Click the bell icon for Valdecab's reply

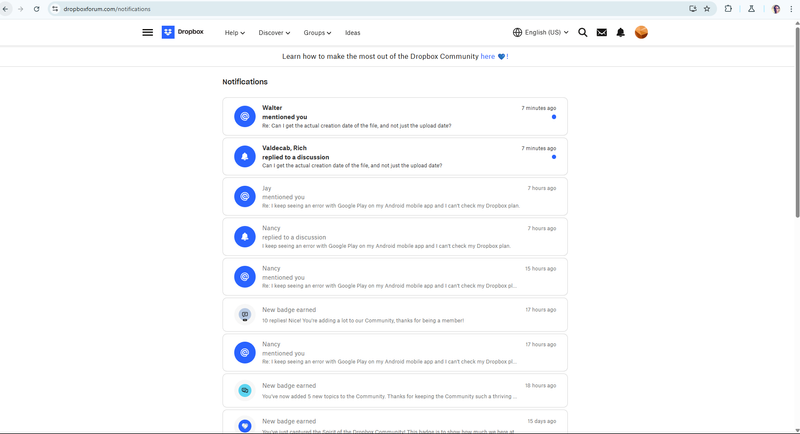coord(244,157)
